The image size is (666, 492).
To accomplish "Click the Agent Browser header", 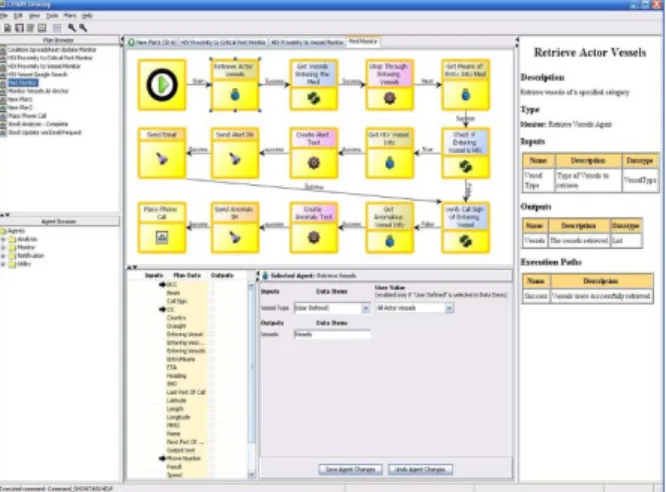I will [x=59, y=222].
